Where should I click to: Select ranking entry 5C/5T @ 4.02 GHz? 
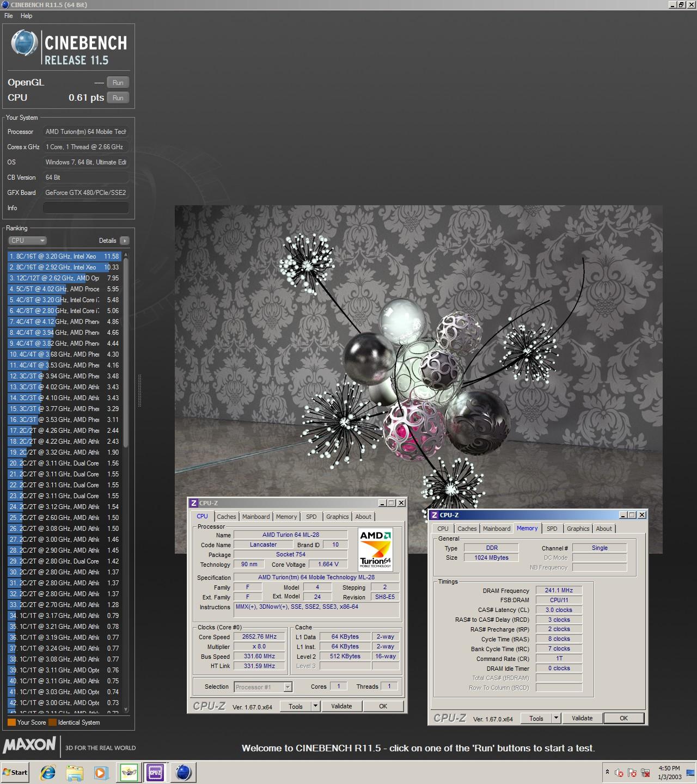pos(64,289)
